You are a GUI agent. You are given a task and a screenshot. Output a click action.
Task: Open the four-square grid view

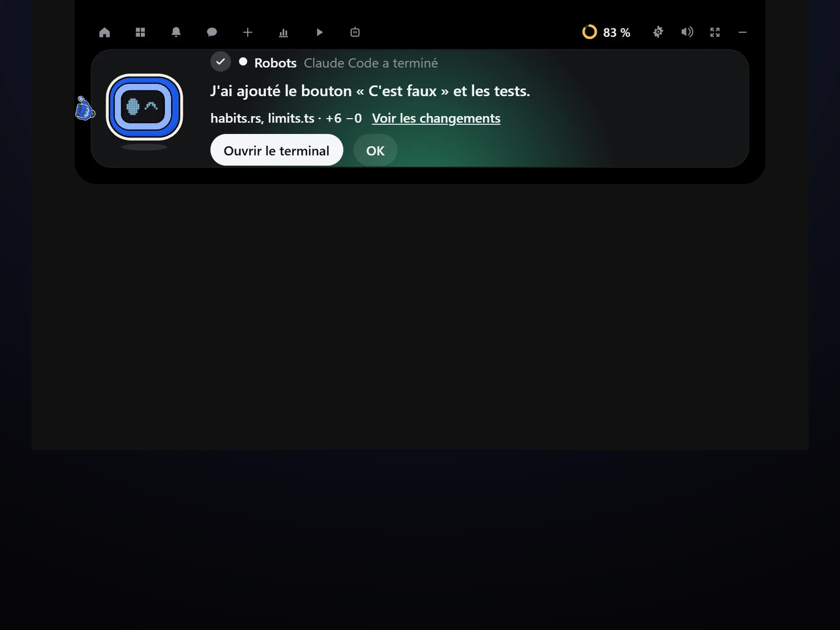tap(140, 33)
